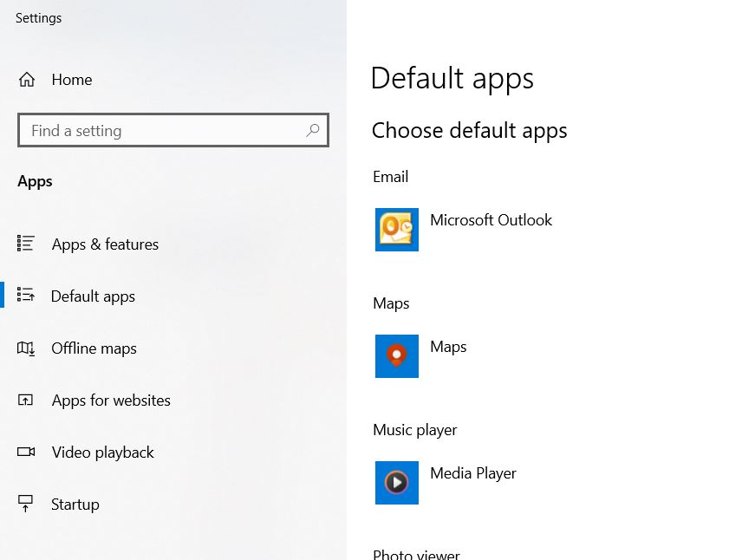Click the Music player category label
Image resolution: width=742 pixels, height=560 pixels.
[x=414, y=430]
